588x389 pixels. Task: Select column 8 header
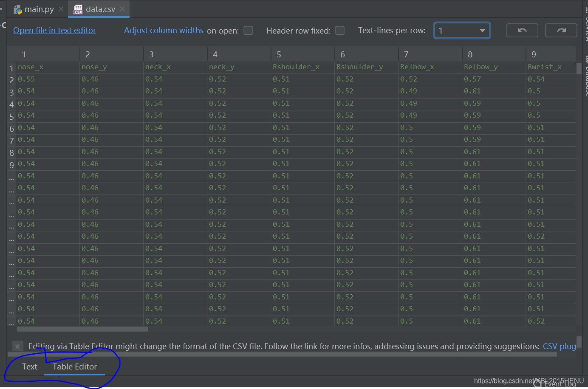click(494, 54)
